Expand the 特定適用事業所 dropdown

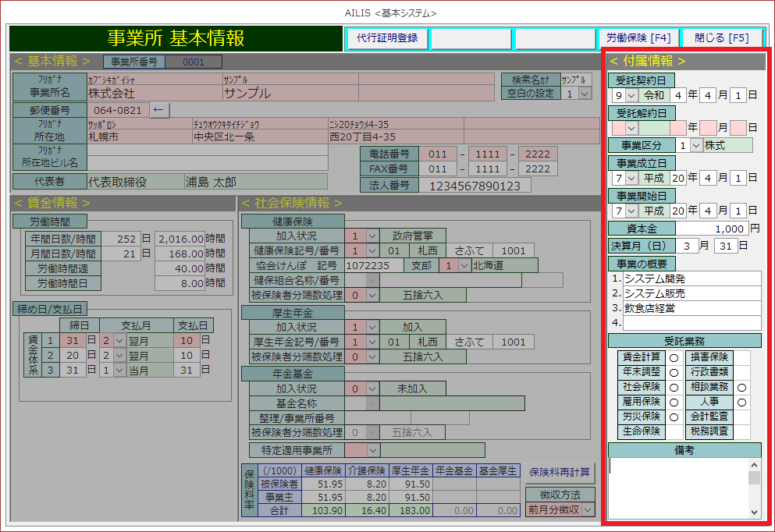click(372, 450)
